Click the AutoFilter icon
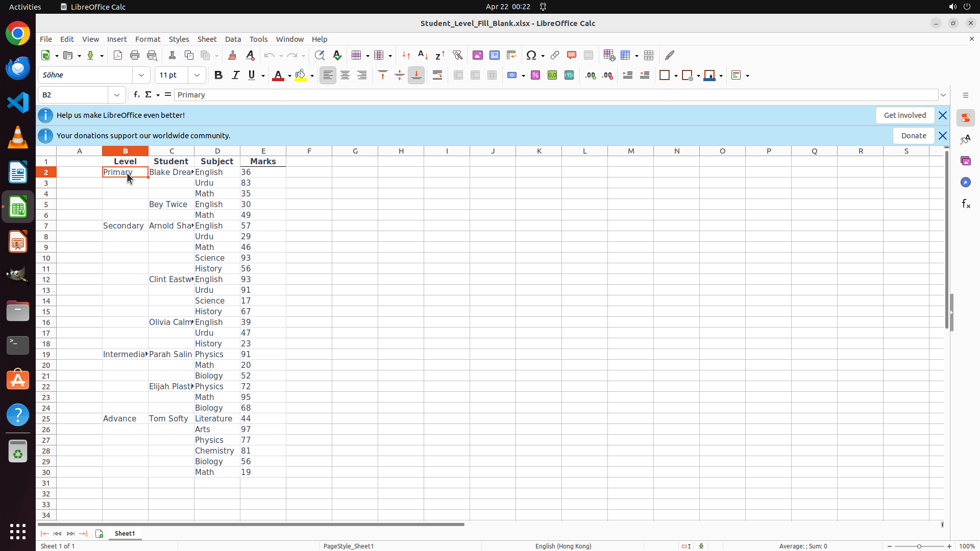This screenshot has width=980, height=551. [x=457, y=55]
